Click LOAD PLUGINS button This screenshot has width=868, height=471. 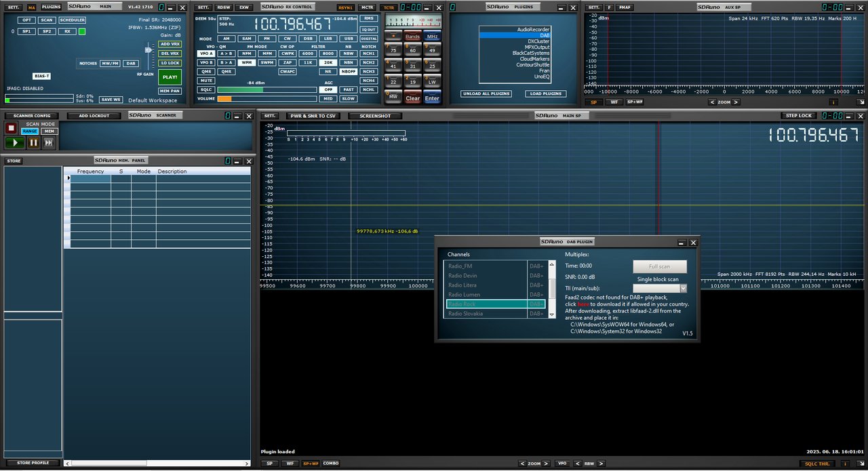pyautogui.click(x=545, y=94)
